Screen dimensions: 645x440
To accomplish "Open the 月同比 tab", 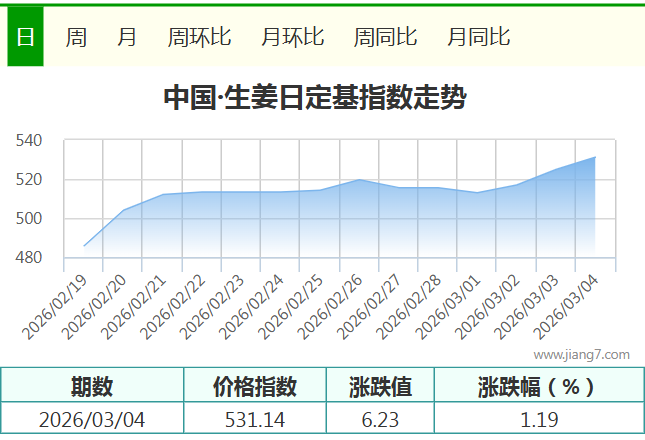I will tap(478, 38).
